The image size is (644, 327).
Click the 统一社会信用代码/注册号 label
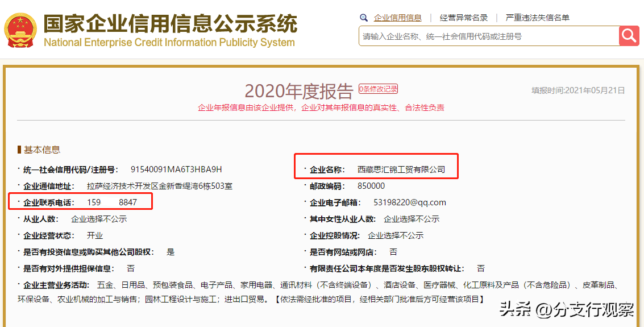click(x=70, y=169)
